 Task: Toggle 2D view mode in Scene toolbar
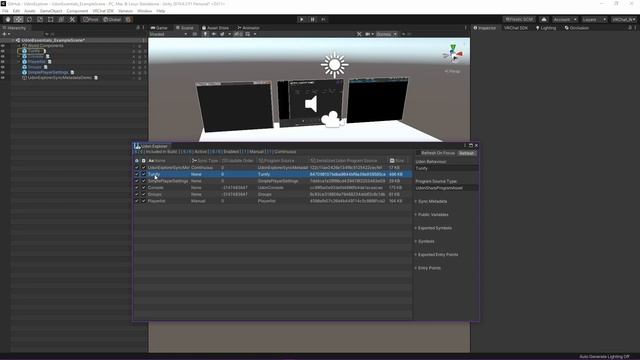point(195,34)
